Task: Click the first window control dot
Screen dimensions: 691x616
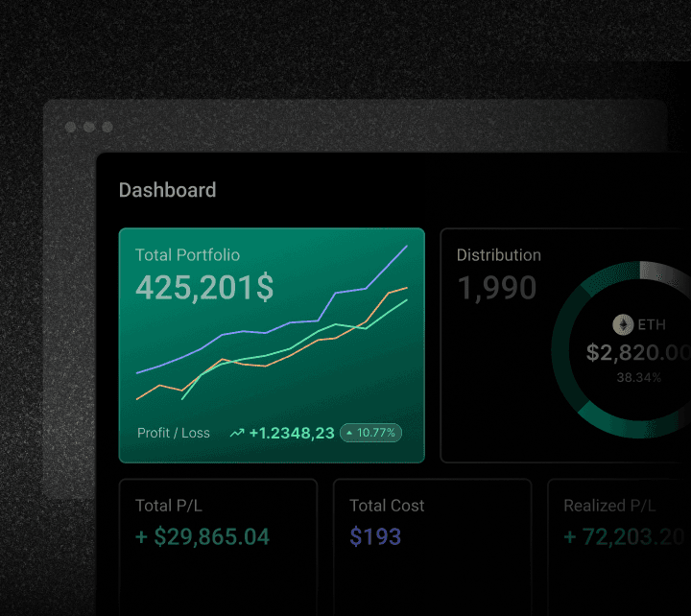Action: (71, 127)
